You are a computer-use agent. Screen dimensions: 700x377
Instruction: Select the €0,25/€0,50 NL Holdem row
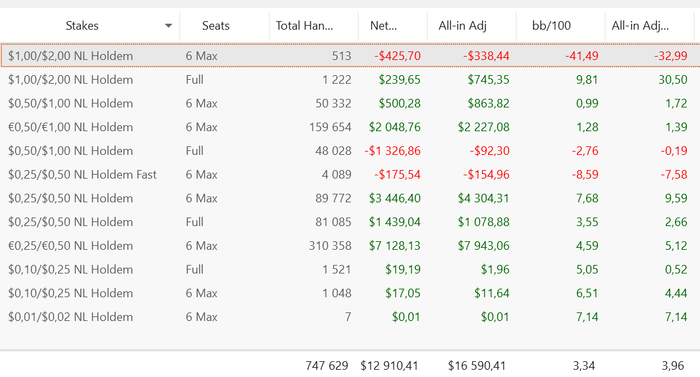point(350,245)
